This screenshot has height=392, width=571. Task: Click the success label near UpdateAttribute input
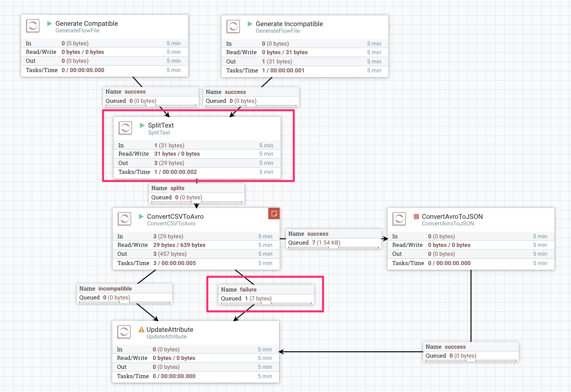point(455,347)
